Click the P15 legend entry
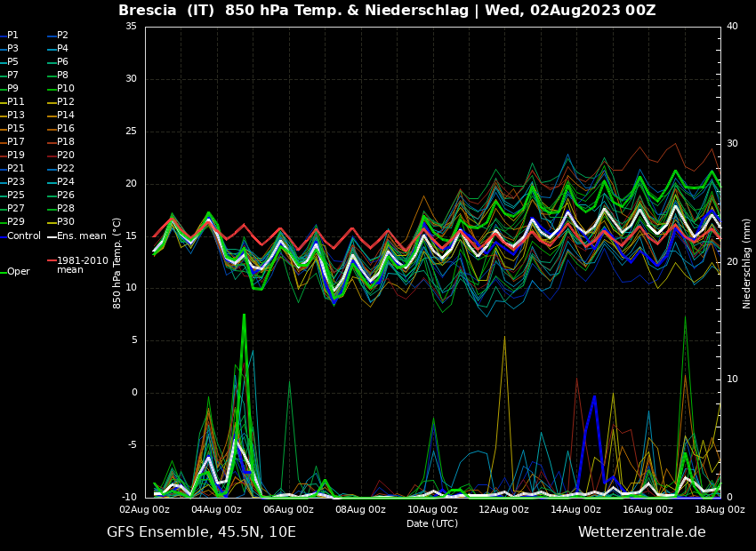 click(12, 129)
